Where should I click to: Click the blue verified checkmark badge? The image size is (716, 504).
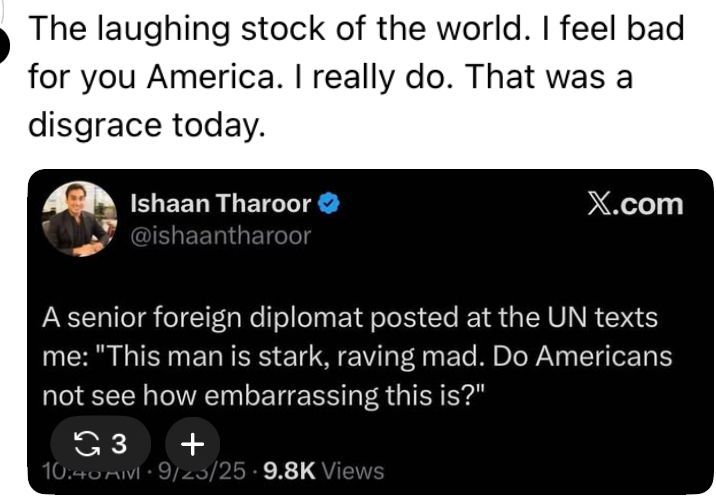point(330,205)
